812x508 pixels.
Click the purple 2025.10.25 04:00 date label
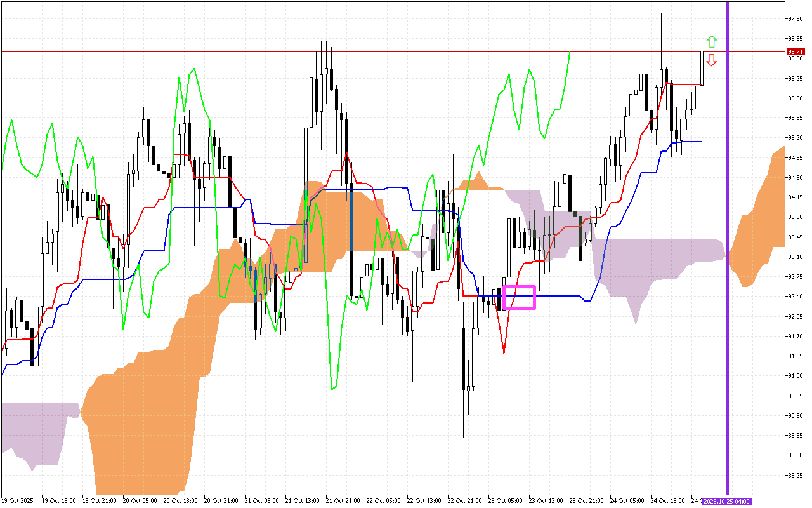[x=727, y=501]
